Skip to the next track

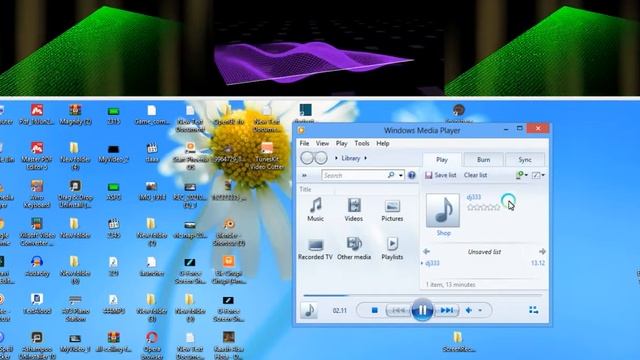446,310
